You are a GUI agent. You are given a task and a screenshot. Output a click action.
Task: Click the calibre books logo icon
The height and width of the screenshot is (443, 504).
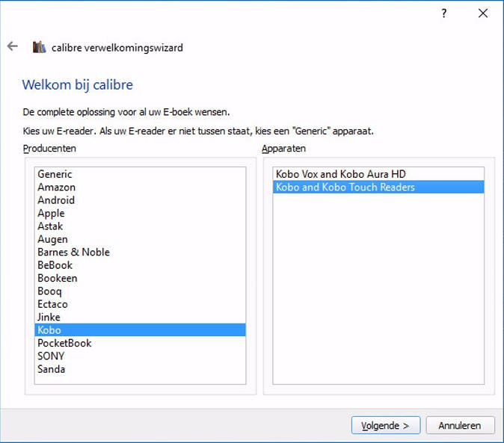39,47
